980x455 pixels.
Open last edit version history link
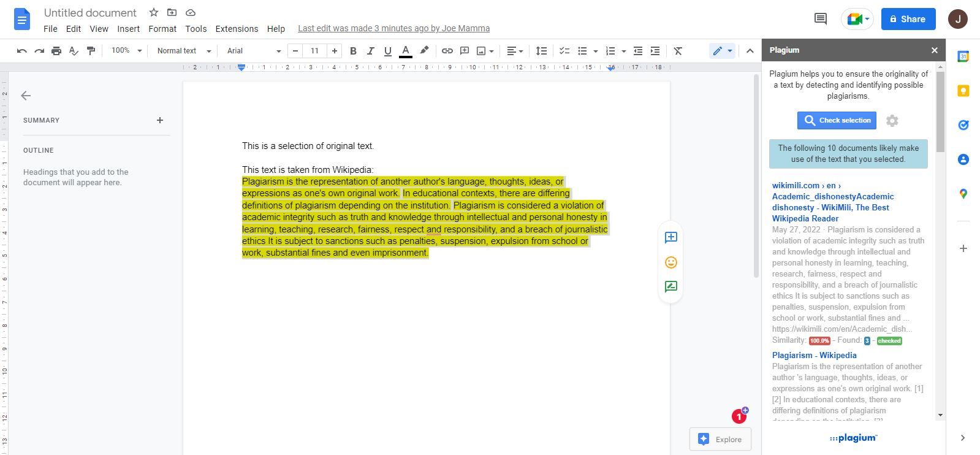[393, 28]
